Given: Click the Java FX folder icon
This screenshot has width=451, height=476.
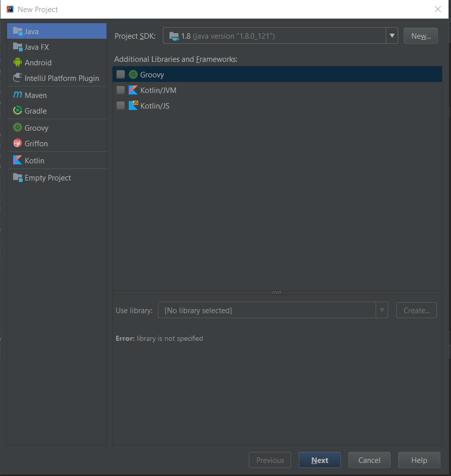Looking at the screenshot, I should click(x=18, y=47).
